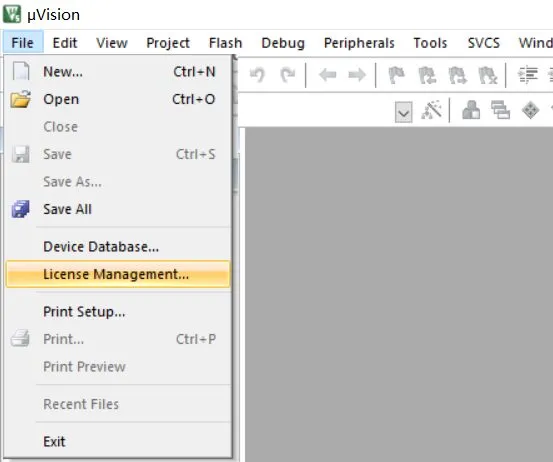Click the Manage Run-Time Environment diamond icon
553x462 pixels.
[530, 110]
